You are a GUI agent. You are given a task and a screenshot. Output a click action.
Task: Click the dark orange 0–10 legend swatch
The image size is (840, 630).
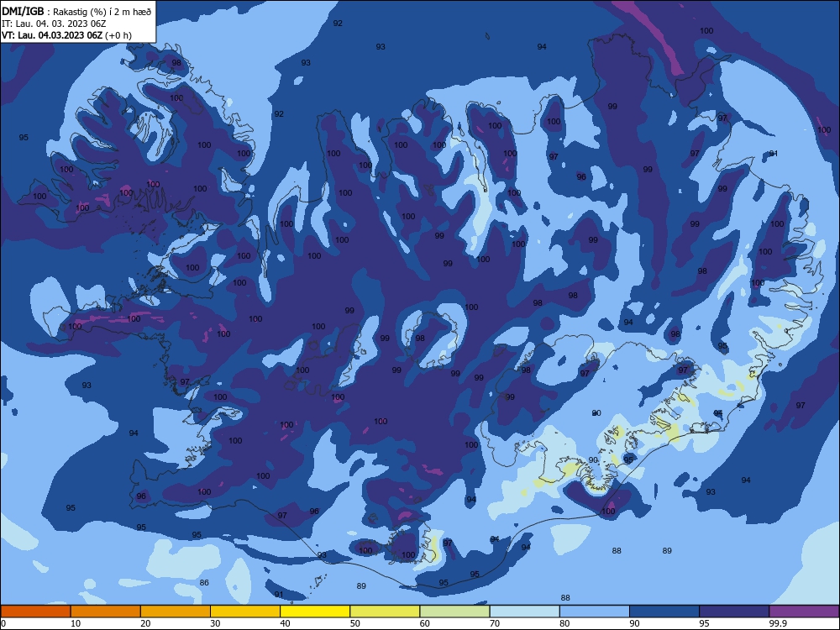click(x=35, y=612)
